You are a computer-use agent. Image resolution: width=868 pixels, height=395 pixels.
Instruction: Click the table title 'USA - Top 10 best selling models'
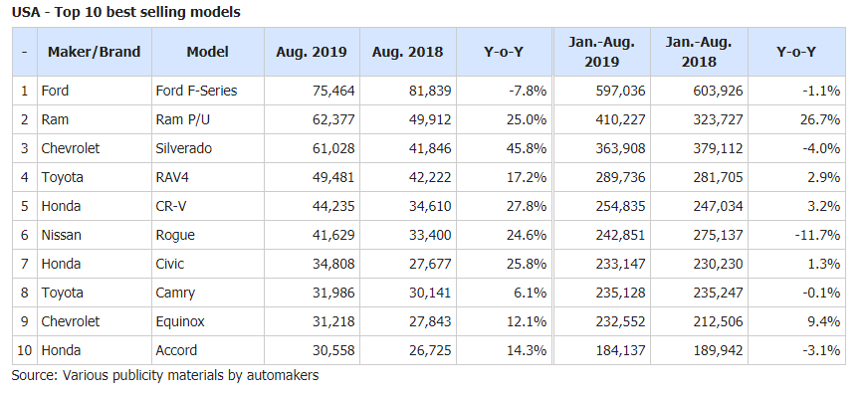coord(126,12)
